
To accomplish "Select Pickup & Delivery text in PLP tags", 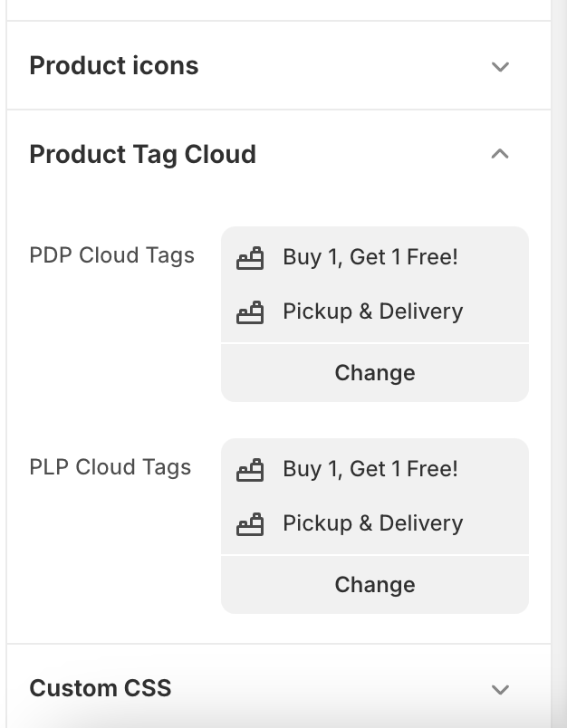I will point(372,523).
